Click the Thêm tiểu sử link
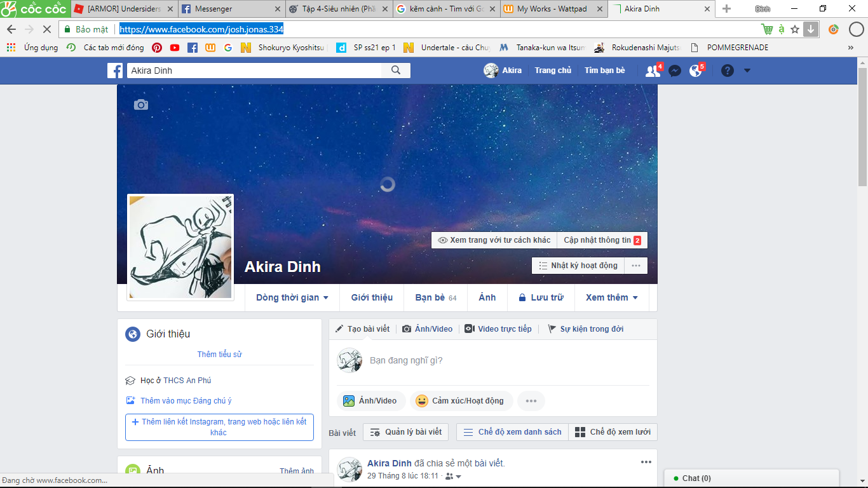This screenshot has width=868, height=488. coord(219,355)
